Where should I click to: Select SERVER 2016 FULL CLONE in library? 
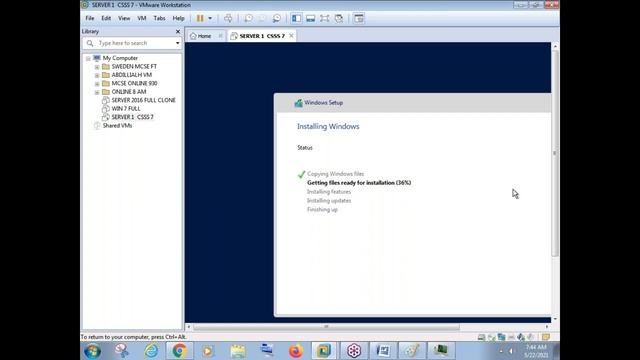coord(143,100)
